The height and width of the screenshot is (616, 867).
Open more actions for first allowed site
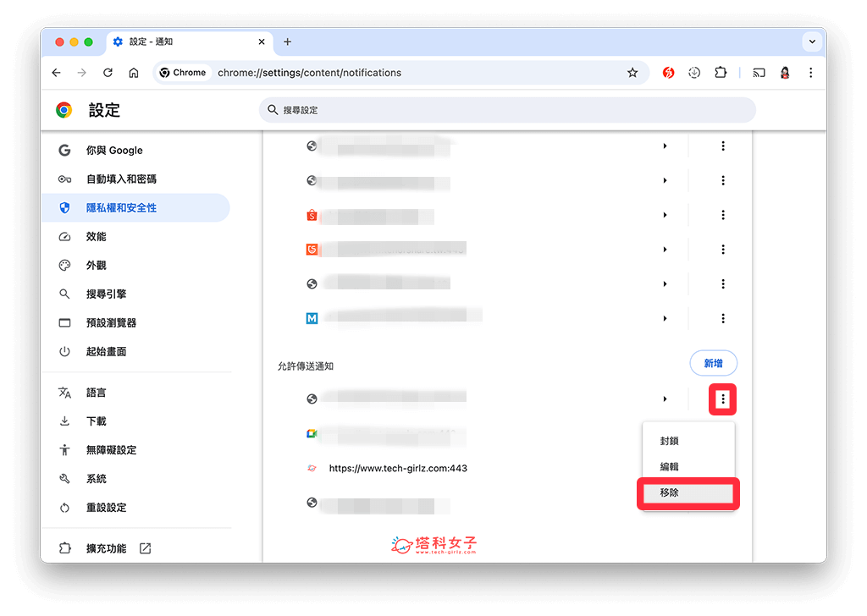click(x=723, y=399)
